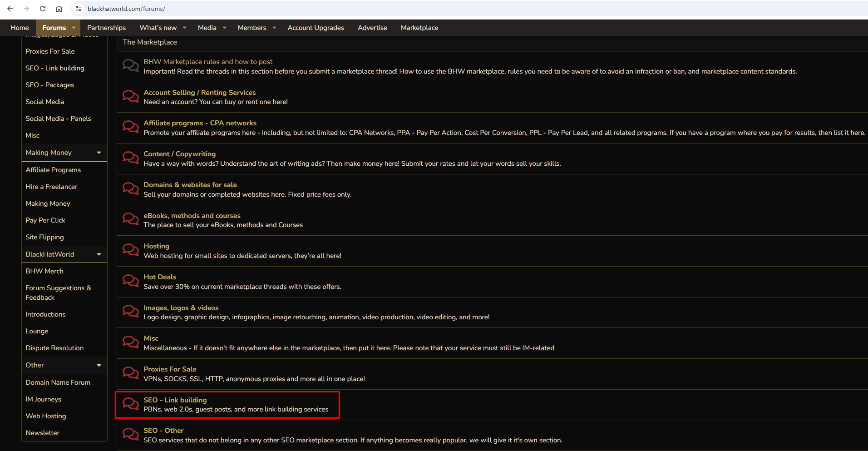The width and height of the screenshot is (868, 451).
Task: Click the browser reload page icon
Action: (43, 9)
